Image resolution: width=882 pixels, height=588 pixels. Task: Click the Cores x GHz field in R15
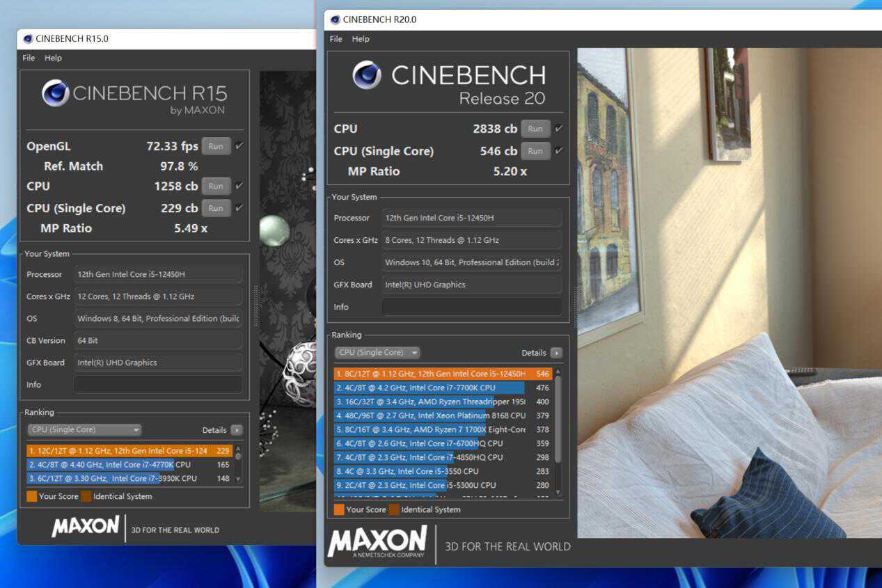coord(158,296)
